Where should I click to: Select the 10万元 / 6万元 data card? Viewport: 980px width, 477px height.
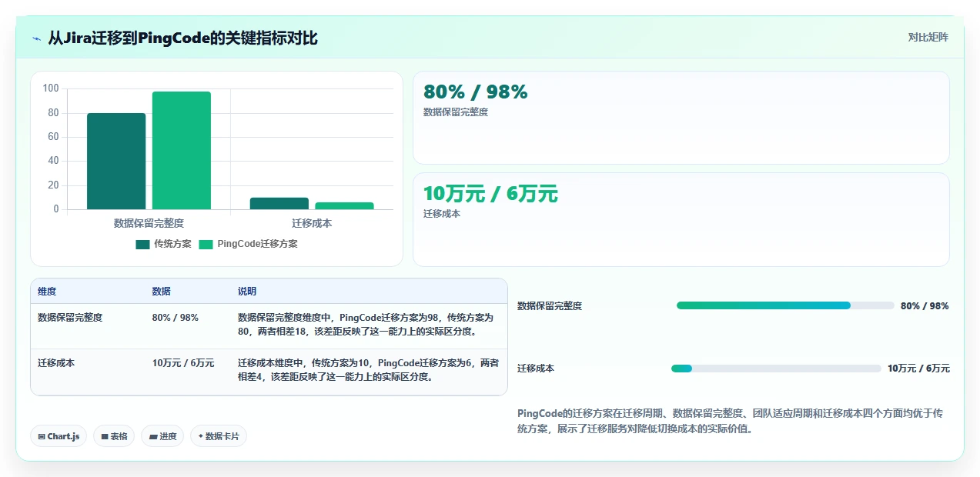point(681,219)
